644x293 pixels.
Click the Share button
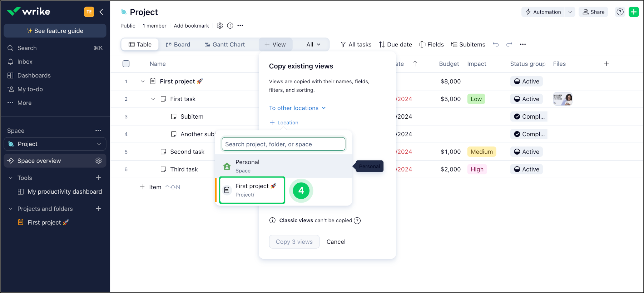coord(593,12)
